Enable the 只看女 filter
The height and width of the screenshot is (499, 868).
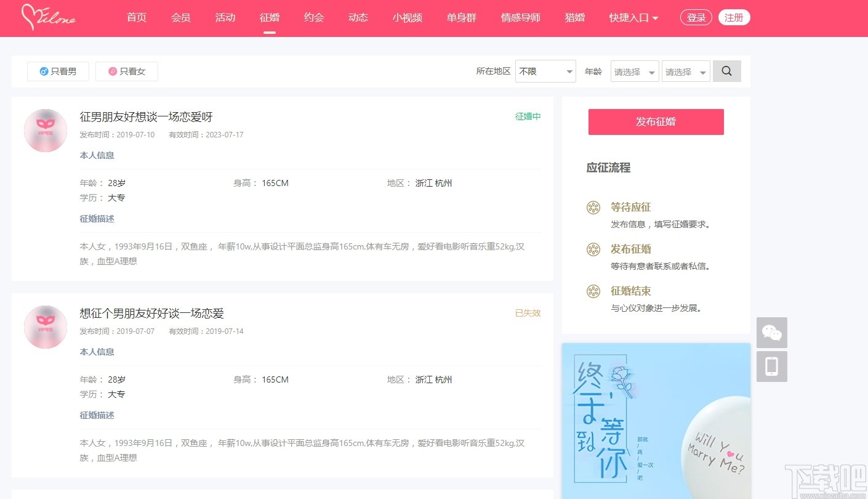click(x=127, y=71)
